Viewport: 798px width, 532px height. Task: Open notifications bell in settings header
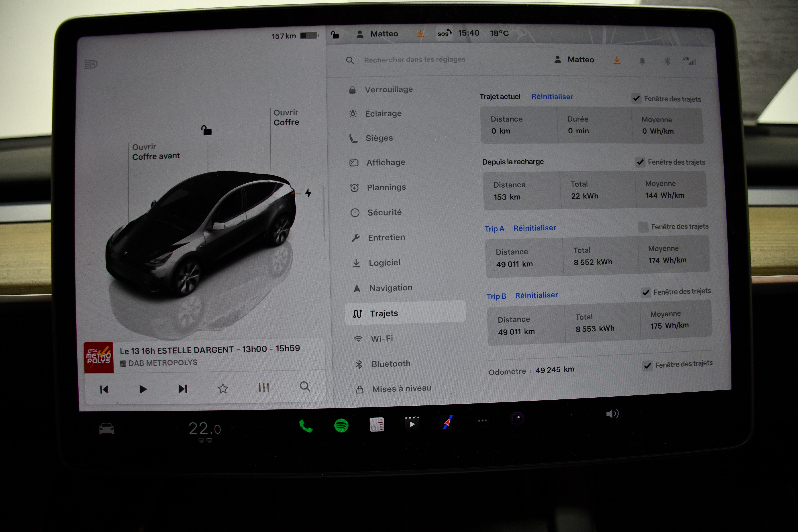coord(642,61)
